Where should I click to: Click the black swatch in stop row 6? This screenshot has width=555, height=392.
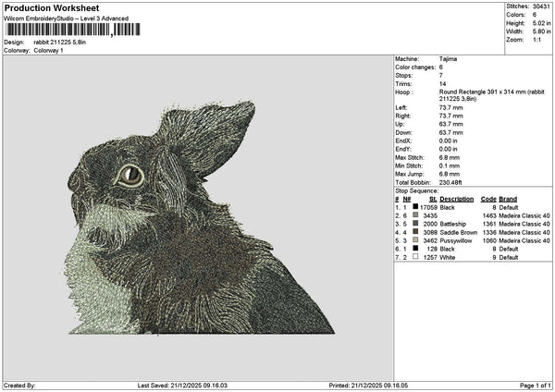pos(415,249)
